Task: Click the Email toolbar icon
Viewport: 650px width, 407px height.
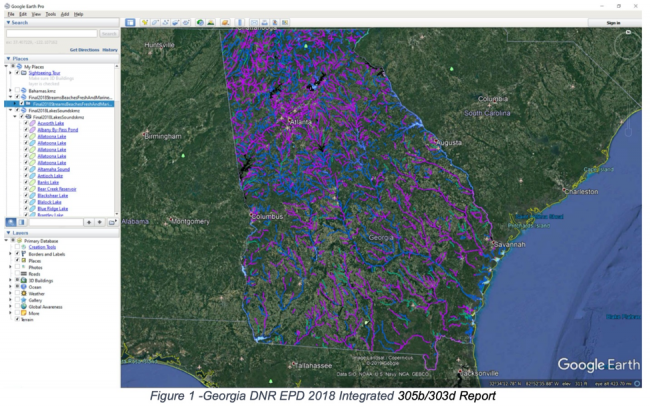Action: 255,22
